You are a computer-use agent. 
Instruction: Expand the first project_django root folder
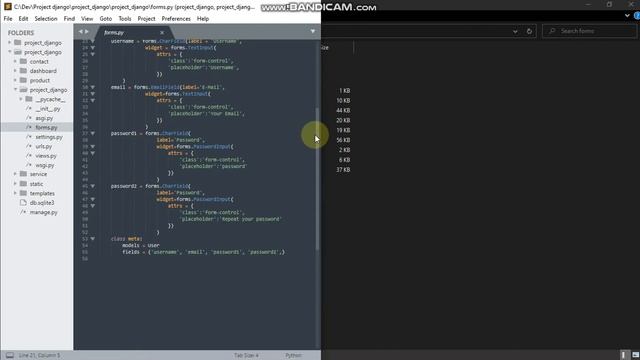pos(9,42)
